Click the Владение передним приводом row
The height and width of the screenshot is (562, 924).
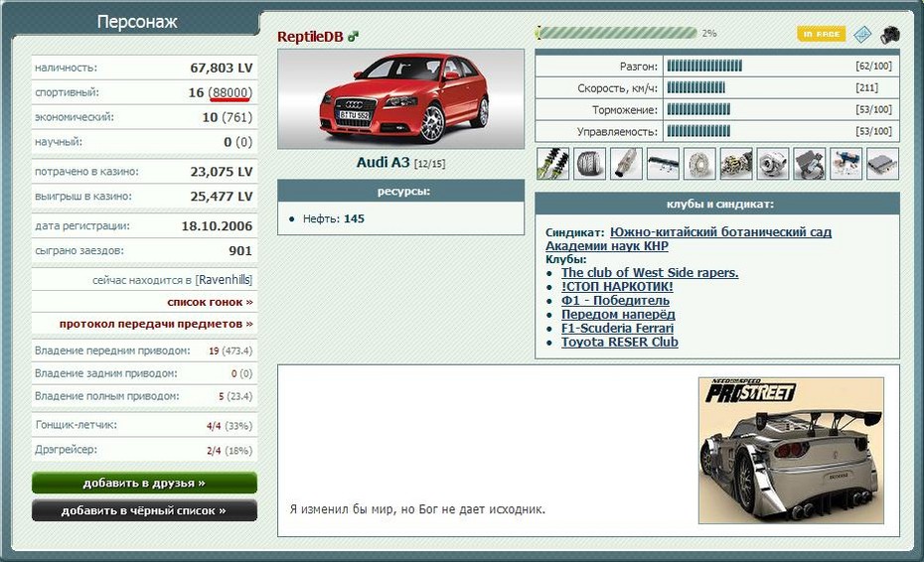coord(144,351)
